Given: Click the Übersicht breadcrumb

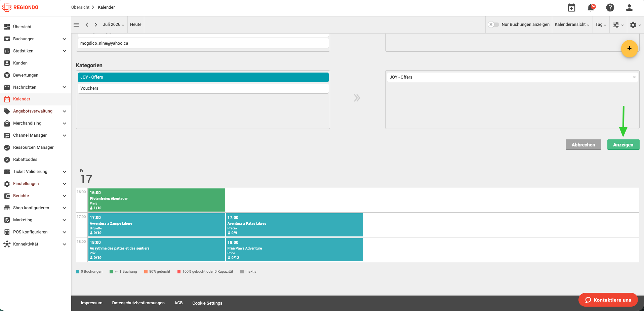Looking at the screenshot, I should (80, 7).
